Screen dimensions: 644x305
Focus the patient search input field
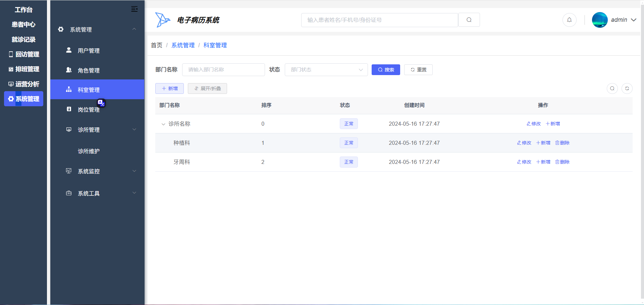coord(380,20)
